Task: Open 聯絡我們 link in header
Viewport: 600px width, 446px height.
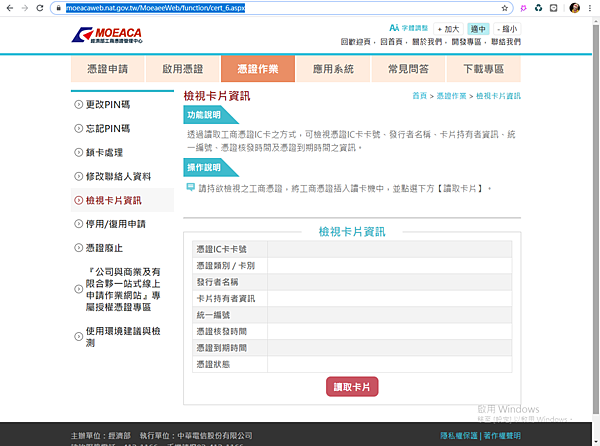Action: click(506, 42)
